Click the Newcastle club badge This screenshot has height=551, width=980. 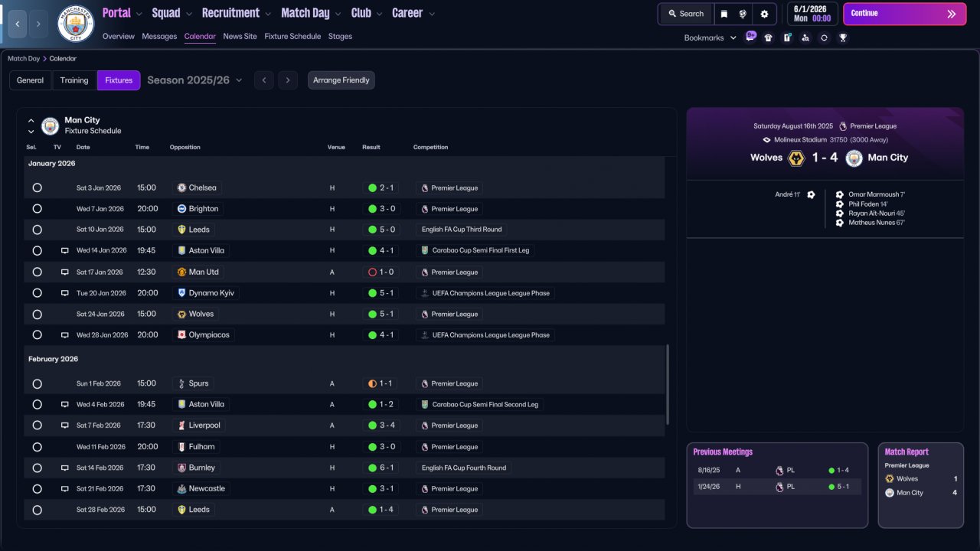pyautogui.click(x=181, y=488)
